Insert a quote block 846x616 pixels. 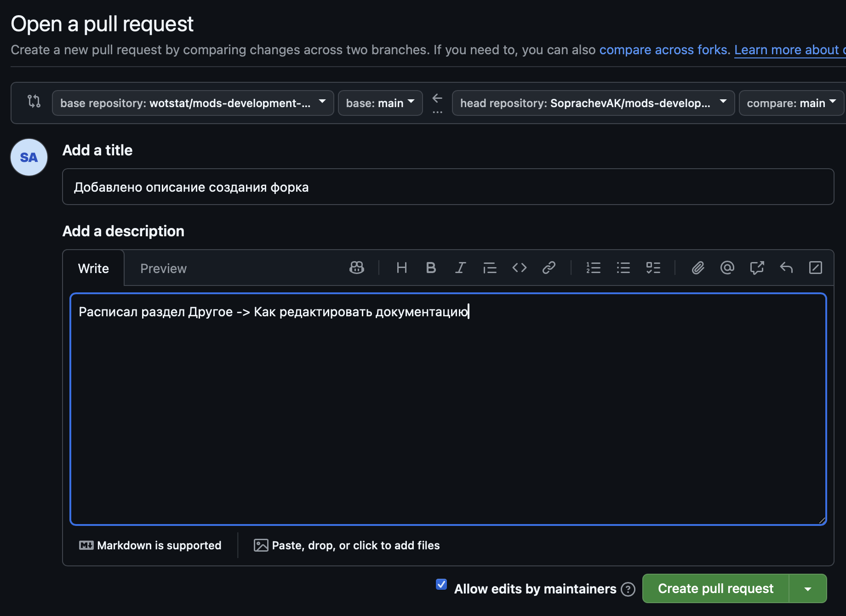(x=490, y=268)
